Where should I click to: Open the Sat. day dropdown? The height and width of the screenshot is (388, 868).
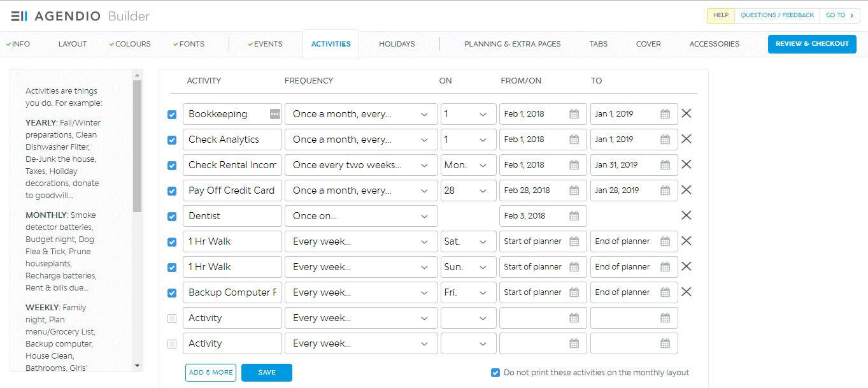[x=468, y=241]
